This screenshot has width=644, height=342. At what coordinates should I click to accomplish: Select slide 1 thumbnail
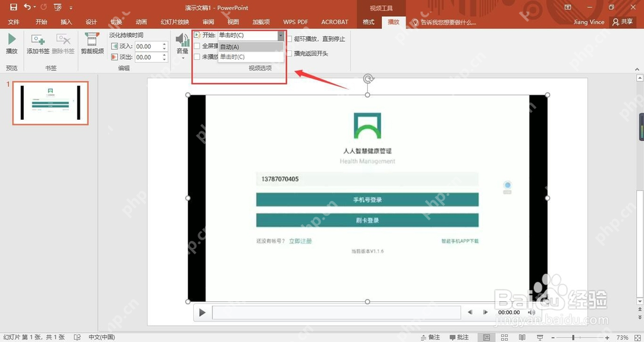(x=50, y=103)
